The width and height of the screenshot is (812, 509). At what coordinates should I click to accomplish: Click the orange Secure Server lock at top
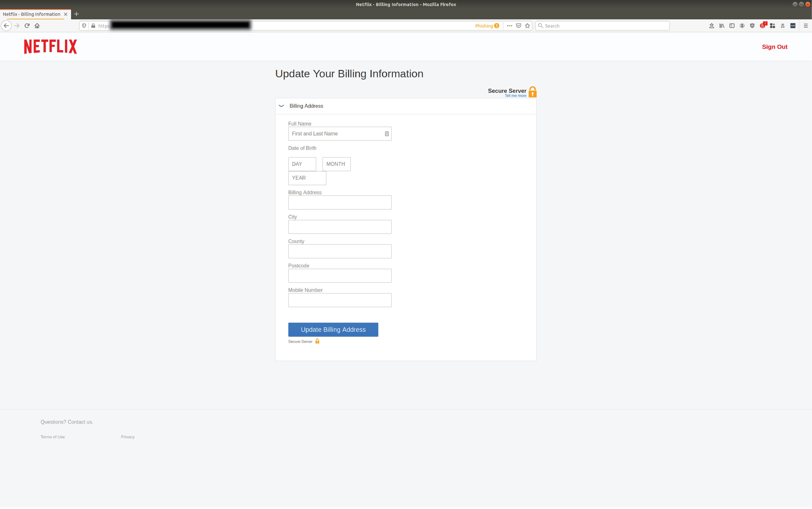[x=533, y=92]
